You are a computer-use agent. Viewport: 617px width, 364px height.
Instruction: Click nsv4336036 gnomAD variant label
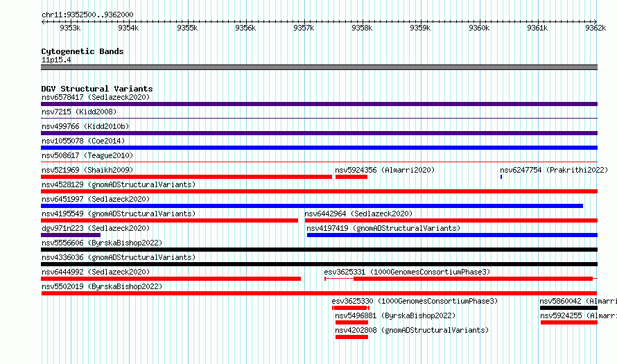point(119,257)
